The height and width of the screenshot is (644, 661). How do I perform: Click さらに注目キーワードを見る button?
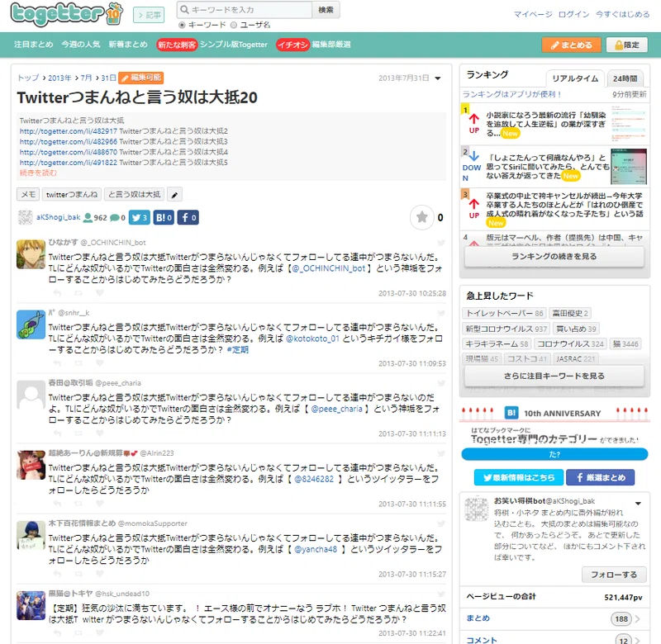tap(554, 376)
